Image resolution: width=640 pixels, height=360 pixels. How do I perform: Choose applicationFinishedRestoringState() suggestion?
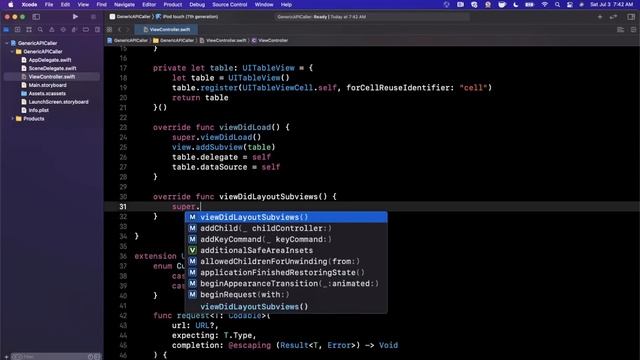tap(286, 272)
